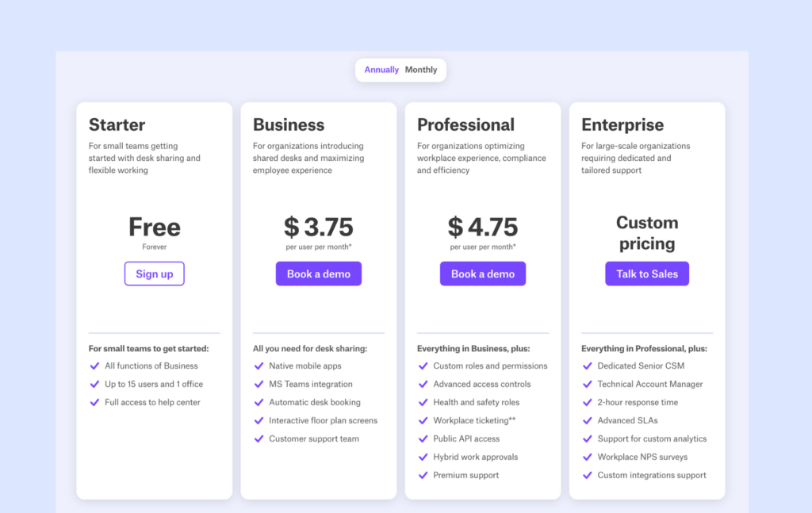This screenshot has width=812, height=513.
Task: Click the "Custom pricing" label
Action: [x=647, y=232]
